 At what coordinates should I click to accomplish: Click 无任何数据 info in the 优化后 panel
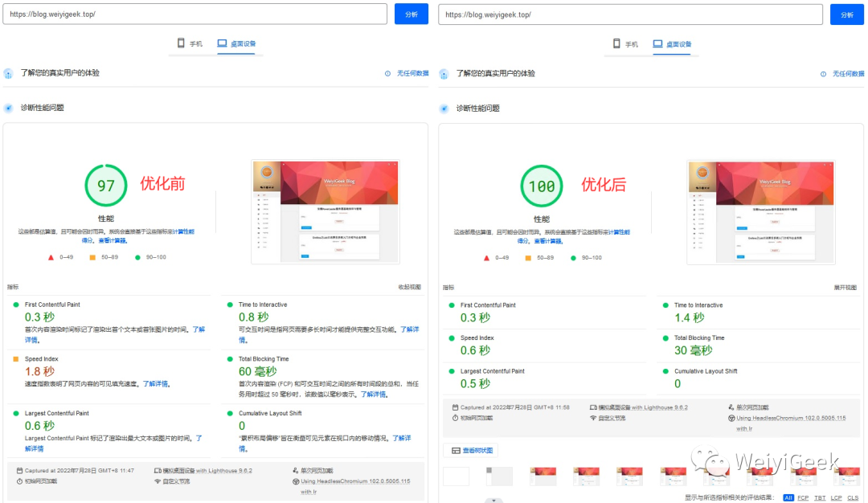[842, 74]
